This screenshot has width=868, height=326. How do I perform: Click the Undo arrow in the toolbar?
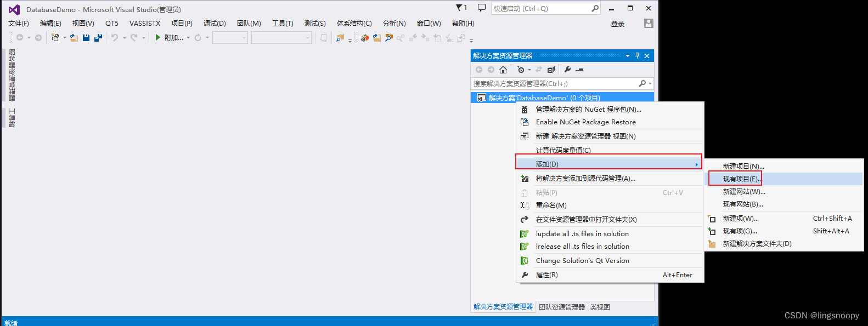coord(114,38)
